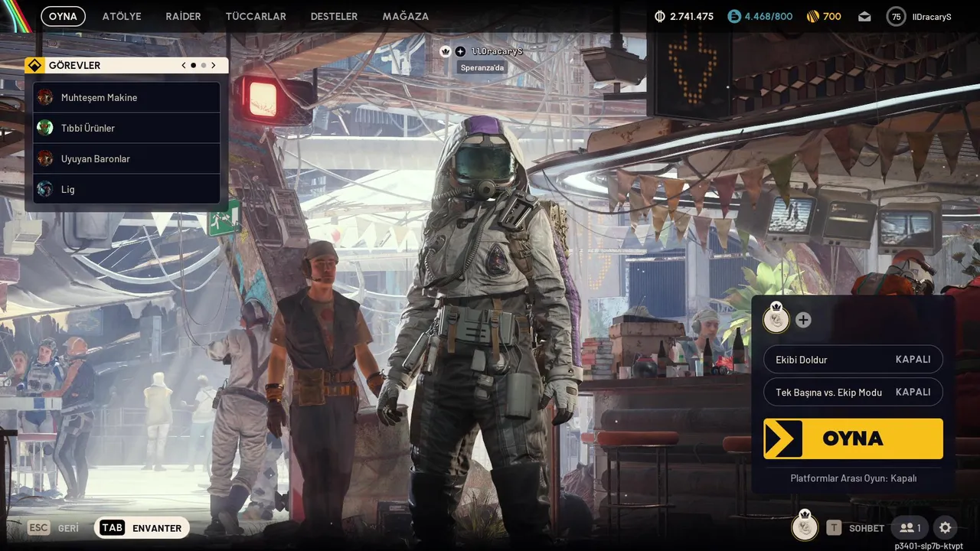
Task: Open the settings gear icon
Action: coord(945,528)
